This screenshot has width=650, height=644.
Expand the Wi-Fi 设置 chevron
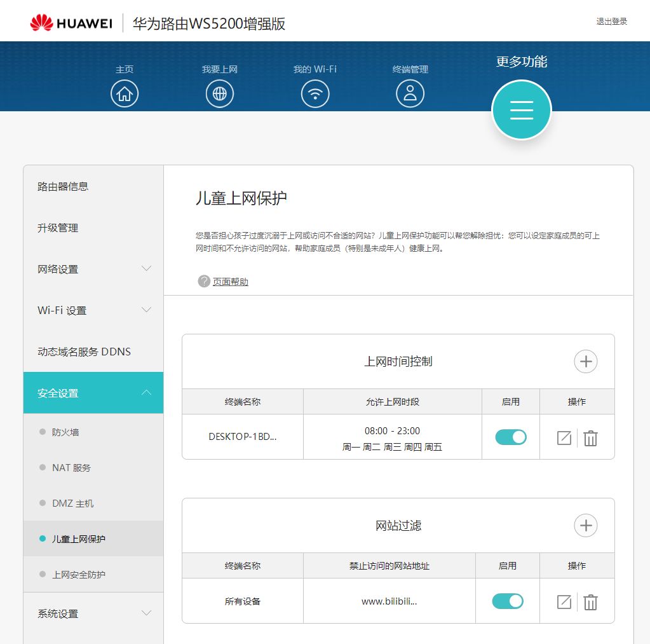pyautogui.click(x=146, y=310)
